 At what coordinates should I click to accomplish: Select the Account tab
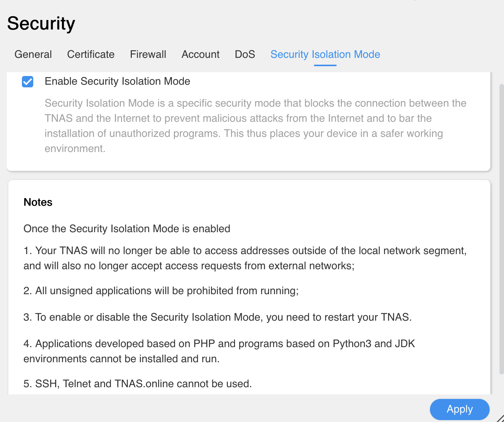[x=200, y=54]
